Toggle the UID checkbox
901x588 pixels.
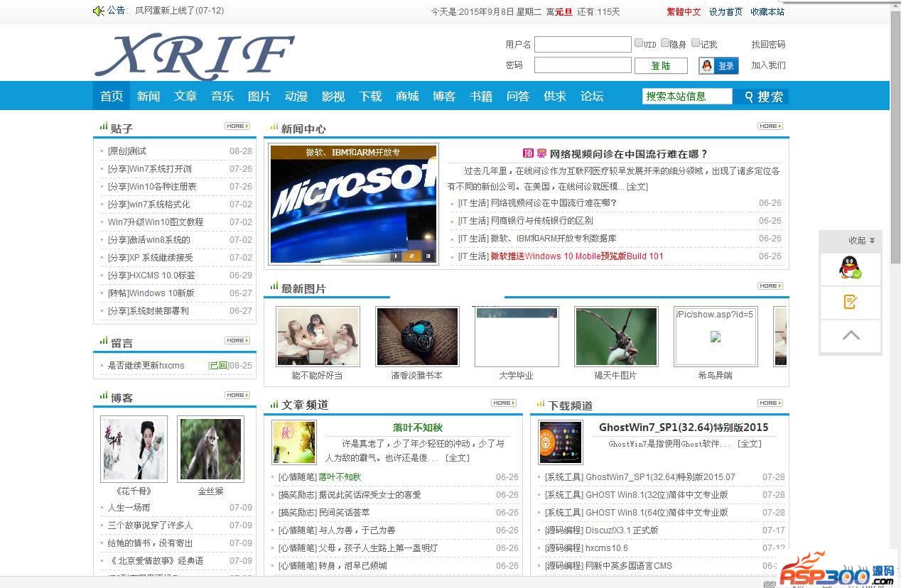click(639, 43)
